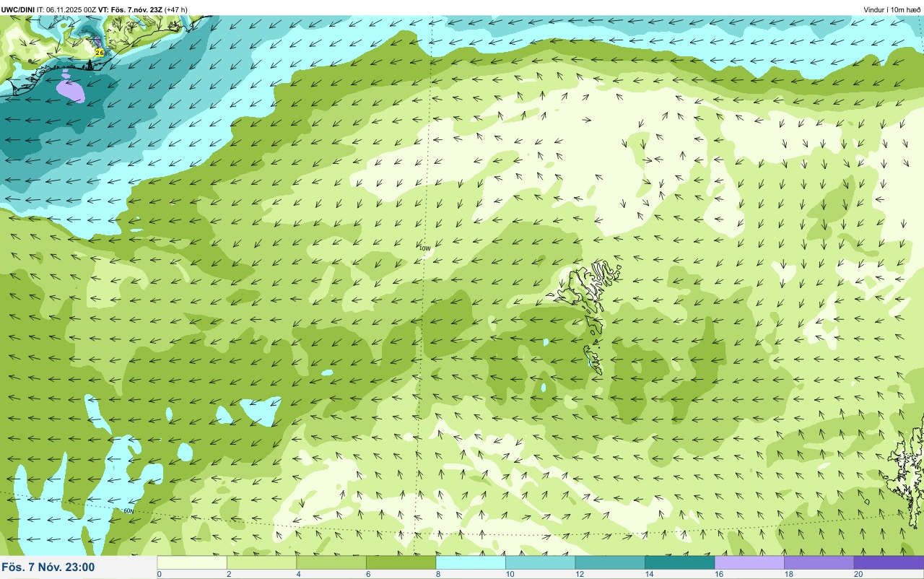Click the legend value "0"
The width and height of the screenshot is (924, 579).
click(x=159, y=574)
